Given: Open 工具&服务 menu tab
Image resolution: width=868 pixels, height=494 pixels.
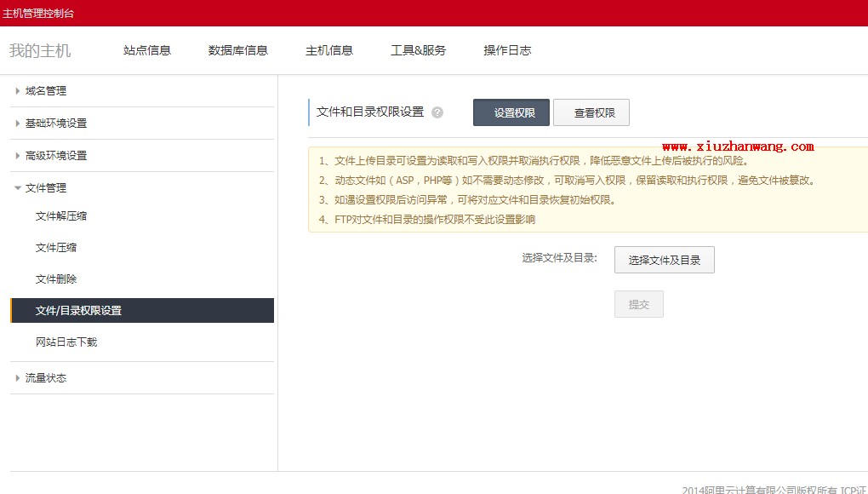Looking at the screenshot, I should click(418, 50).
